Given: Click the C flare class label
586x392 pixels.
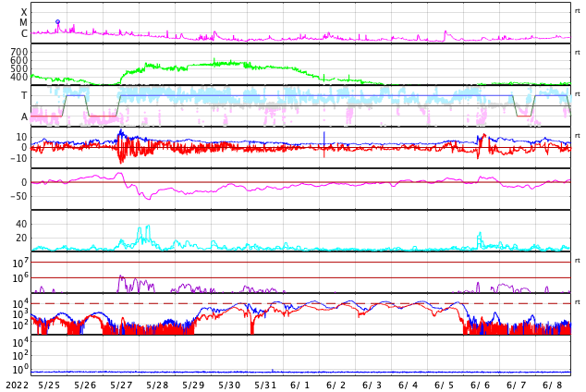Looking at the screenshot, I should pyautogui.click(x=24, y=34).
